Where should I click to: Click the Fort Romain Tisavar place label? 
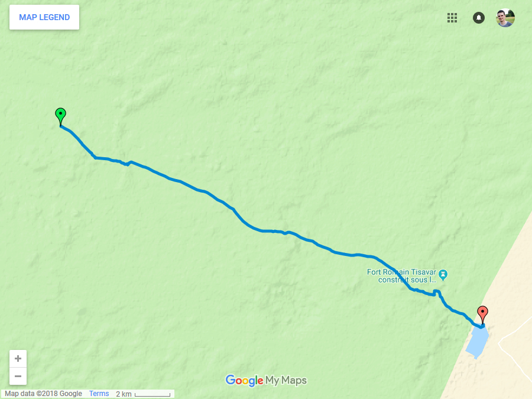402,276
